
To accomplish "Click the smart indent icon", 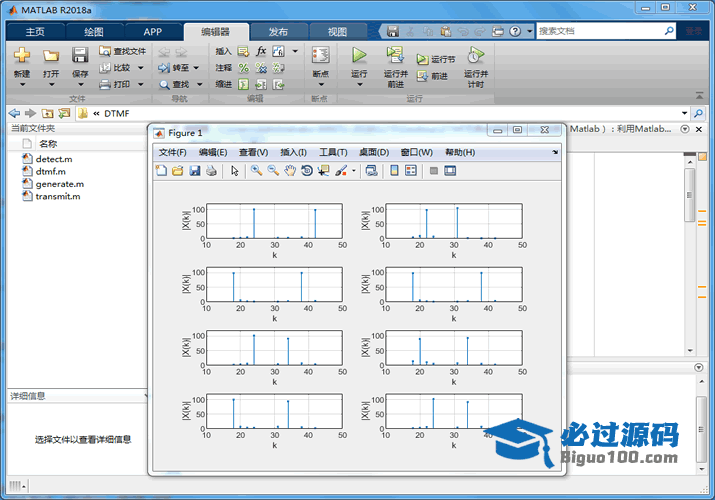I will [x=244, y=84].
